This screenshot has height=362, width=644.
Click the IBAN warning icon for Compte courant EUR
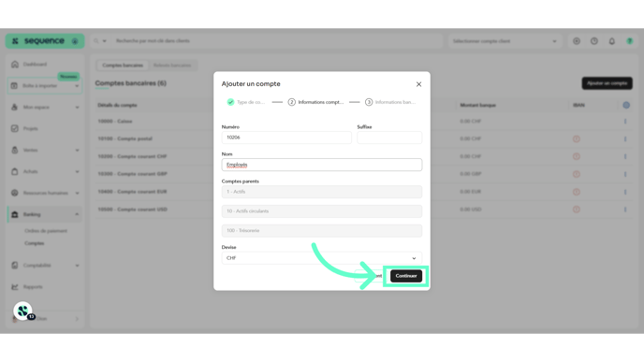[577, 192]
